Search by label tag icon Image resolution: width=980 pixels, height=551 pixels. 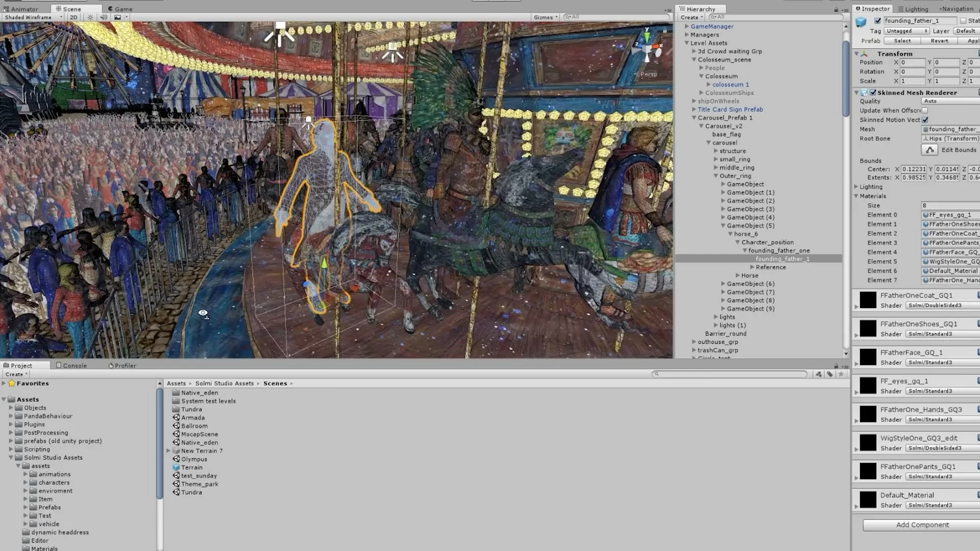coord(830,374)
